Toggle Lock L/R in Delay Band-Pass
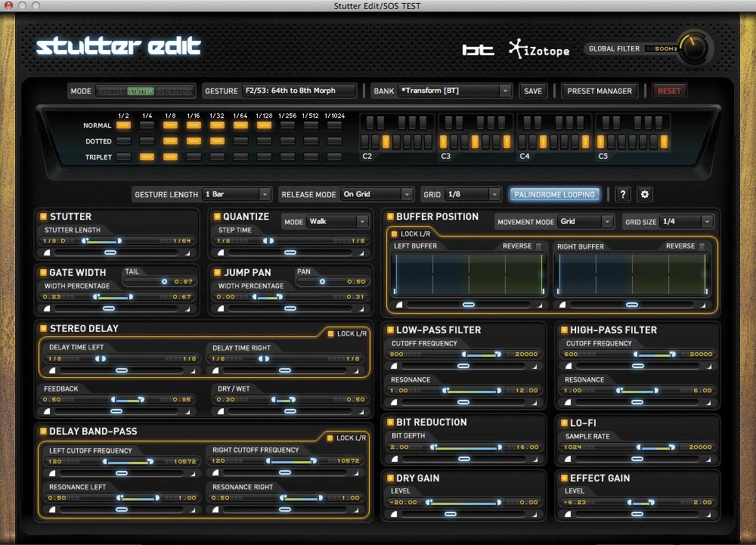This screenshot has height=545, width=756. (x=330, y=438)
